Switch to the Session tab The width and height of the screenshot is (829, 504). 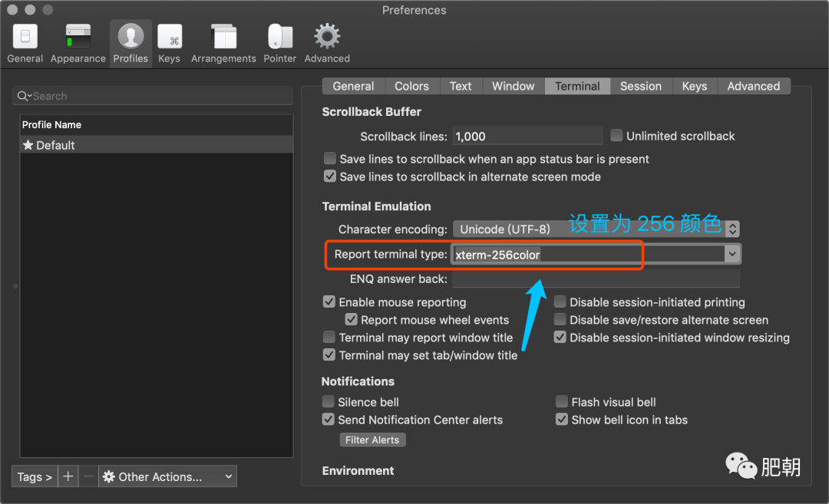(641, 86)
